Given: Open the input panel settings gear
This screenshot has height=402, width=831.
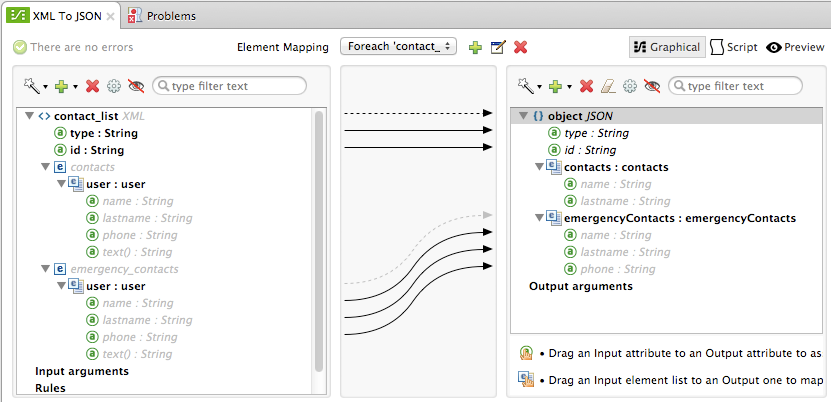Looking at the screenshot, I should (114, 87).
